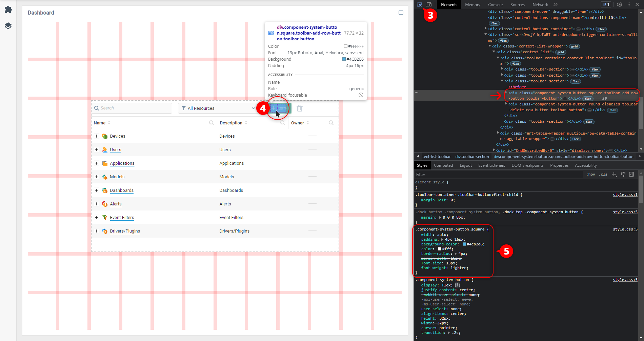
Task: Toggle the .cls class editor button
Action: [x=603, y=174]
